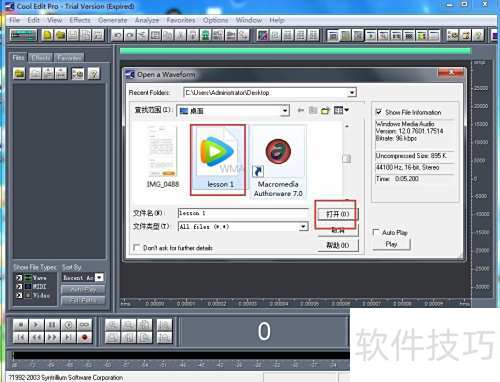Toggle the Loop play transport button
This screenshot has width=500, height=382.
84,325
